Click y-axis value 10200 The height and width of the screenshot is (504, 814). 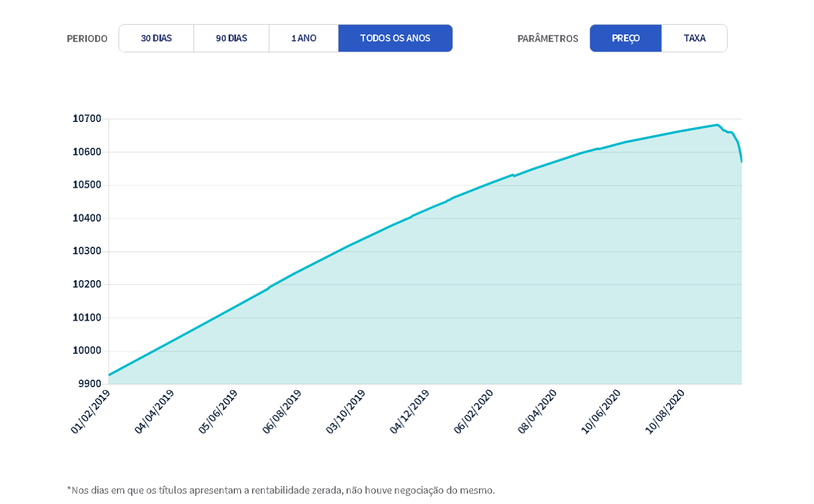[87, 284]
